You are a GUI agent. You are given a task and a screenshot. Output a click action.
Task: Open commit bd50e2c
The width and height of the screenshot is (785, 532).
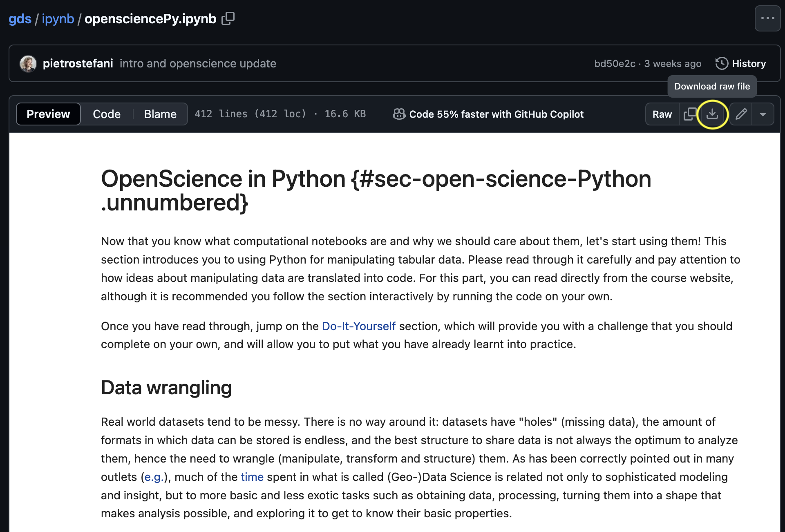pos(615,63)
